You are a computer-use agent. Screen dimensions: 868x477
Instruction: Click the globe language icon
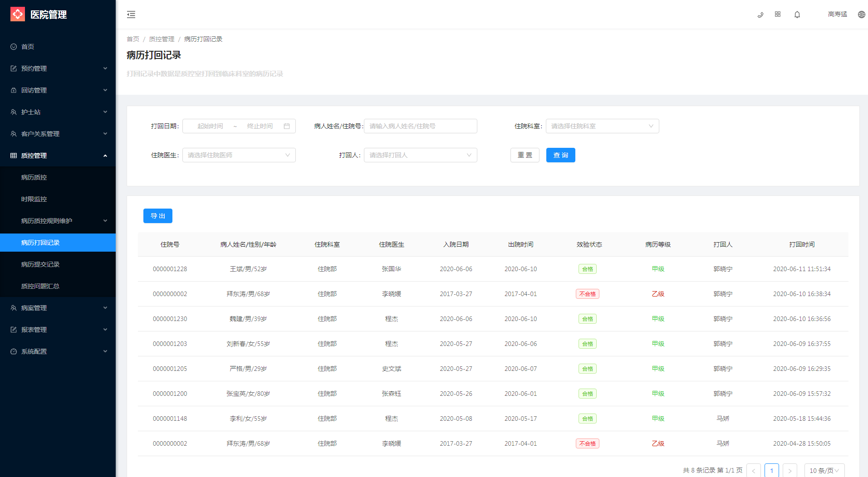tap(862, 15)
